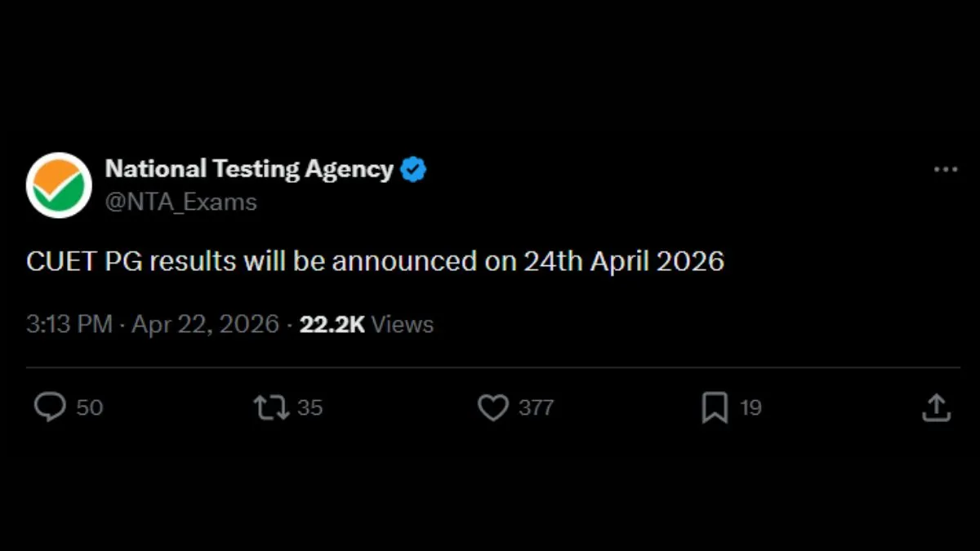View the 22.2K Views count details
Screen dimensions: 980x551
point(332,324)
